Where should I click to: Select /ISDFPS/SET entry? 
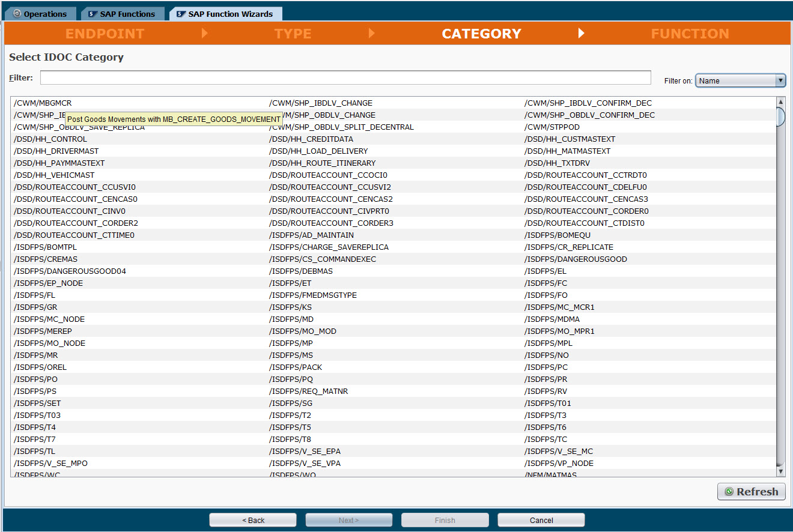click(37, 404)
